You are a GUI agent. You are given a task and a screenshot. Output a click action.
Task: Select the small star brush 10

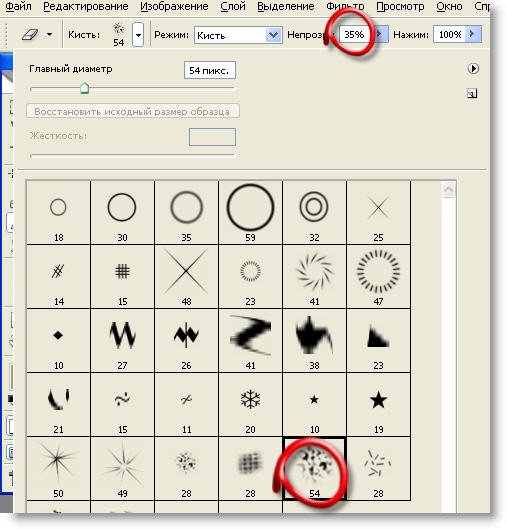314,405
